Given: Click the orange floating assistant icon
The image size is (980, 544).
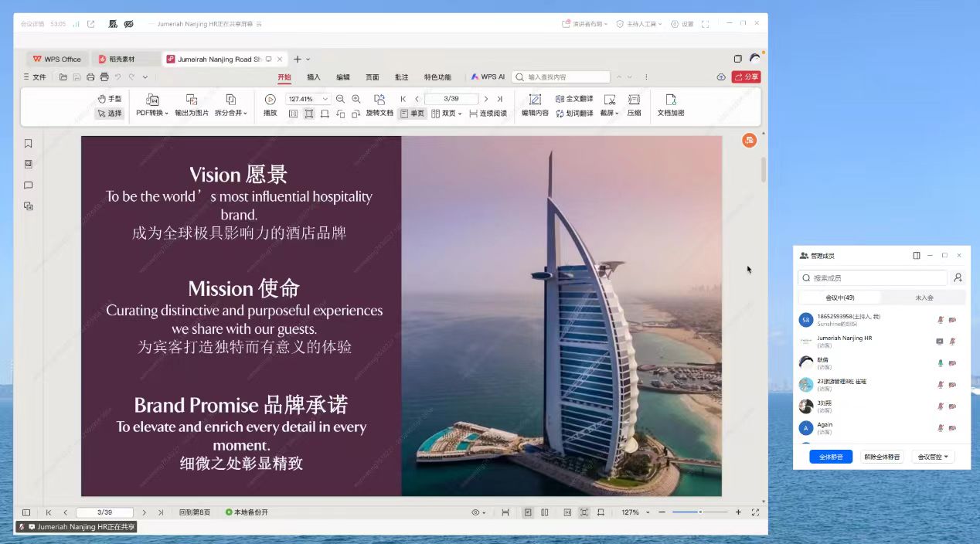Looking at the screenshot, I should 749,140.
